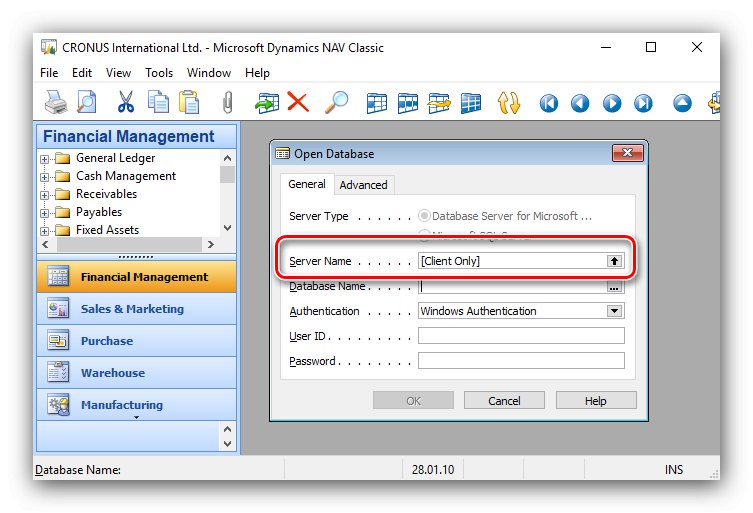Click the NAV application icon in title bar
753x513 pixels.
[49, 47]
